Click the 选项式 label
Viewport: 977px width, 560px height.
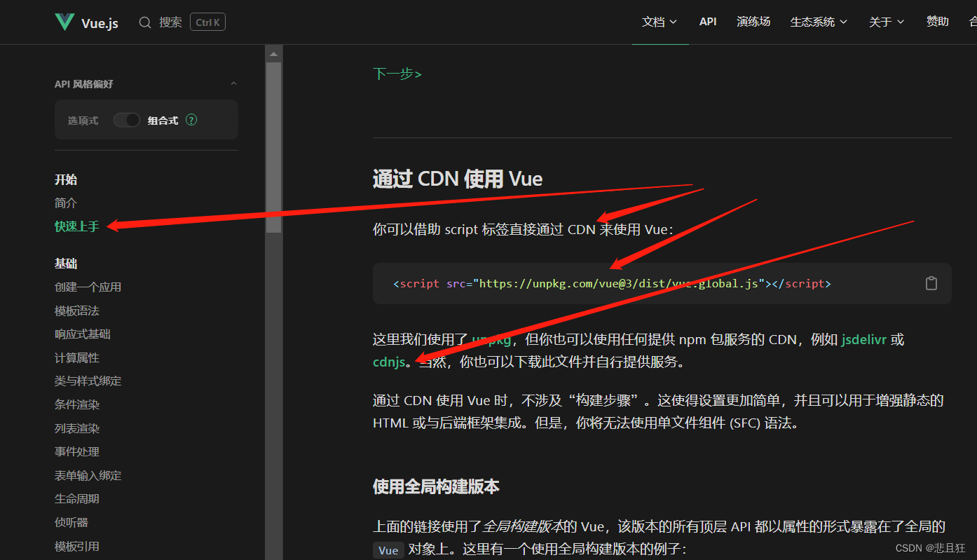83,121
